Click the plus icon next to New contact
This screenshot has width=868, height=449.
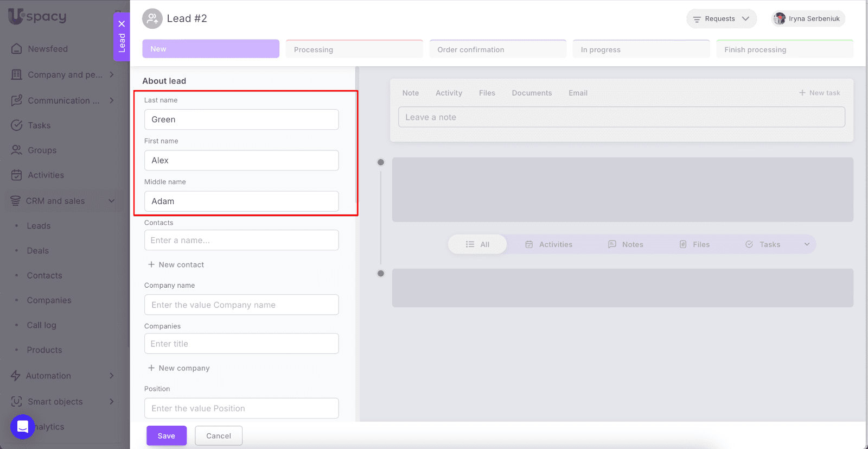[x=151, y=264]
